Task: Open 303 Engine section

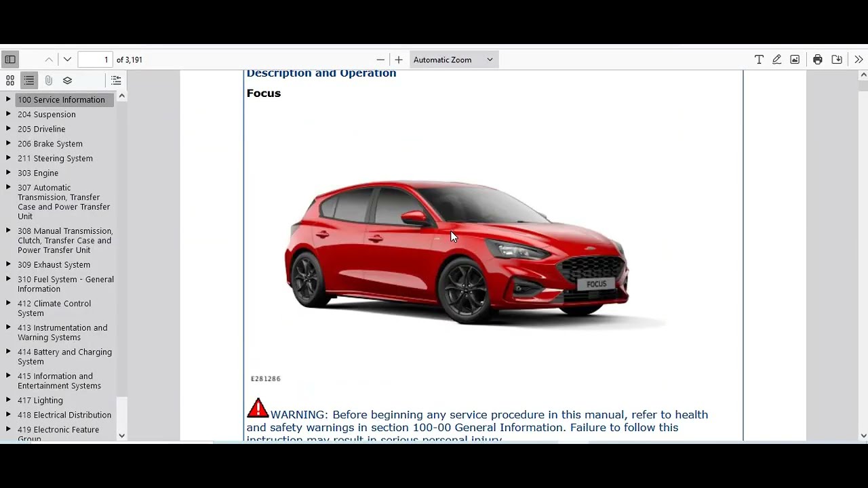Action: point(38,173)
